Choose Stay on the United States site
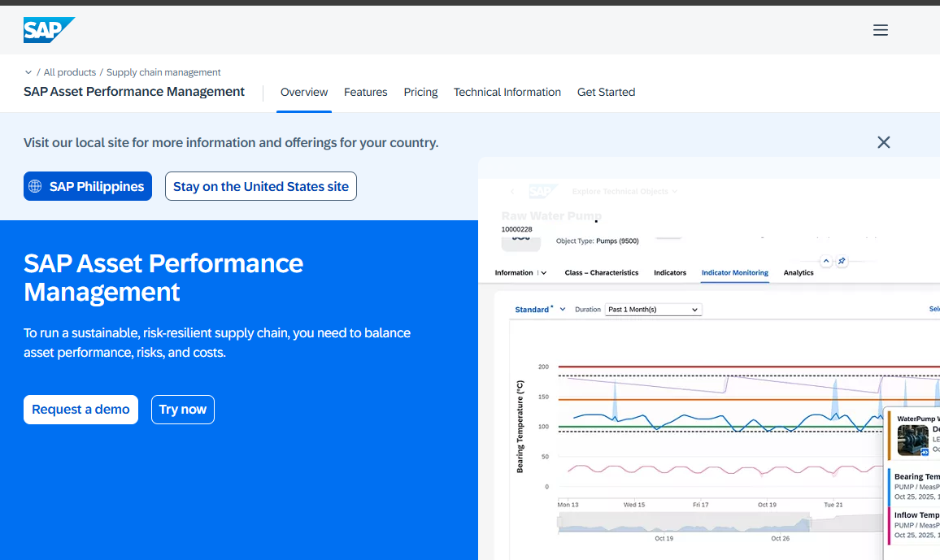The image size is (940, 560). click(261, 186)
